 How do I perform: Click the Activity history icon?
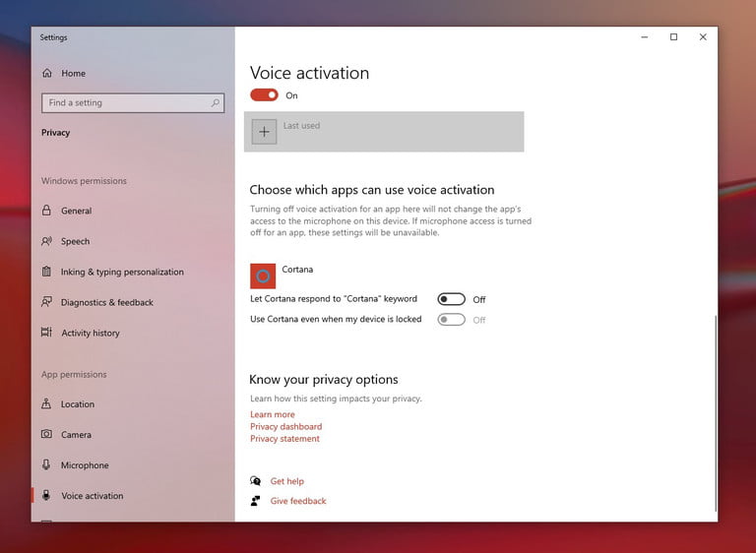[46, 333]
